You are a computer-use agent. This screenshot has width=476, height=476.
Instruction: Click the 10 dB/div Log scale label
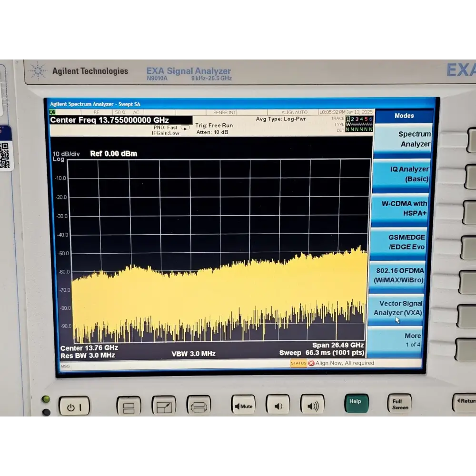pos(66,156)
